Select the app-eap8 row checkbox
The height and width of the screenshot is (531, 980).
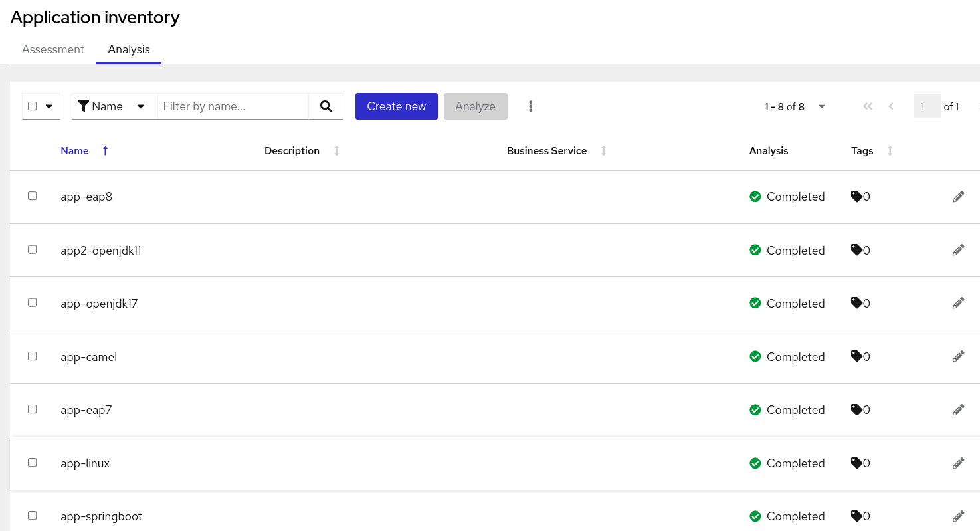coord(32,196)
